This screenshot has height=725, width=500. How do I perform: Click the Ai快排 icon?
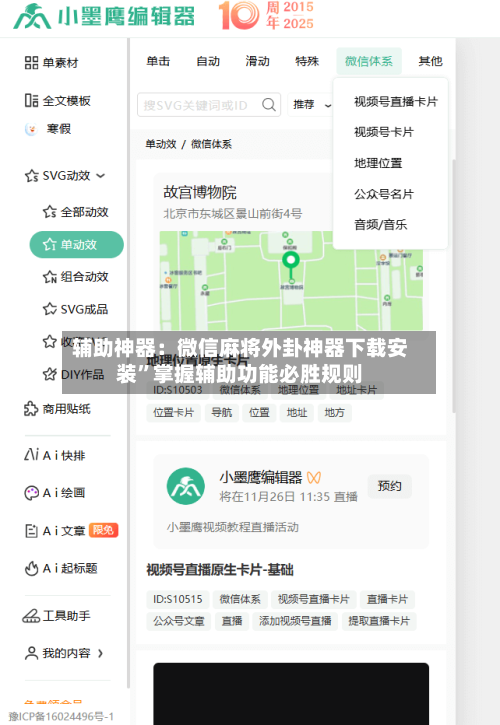[31, 455]
